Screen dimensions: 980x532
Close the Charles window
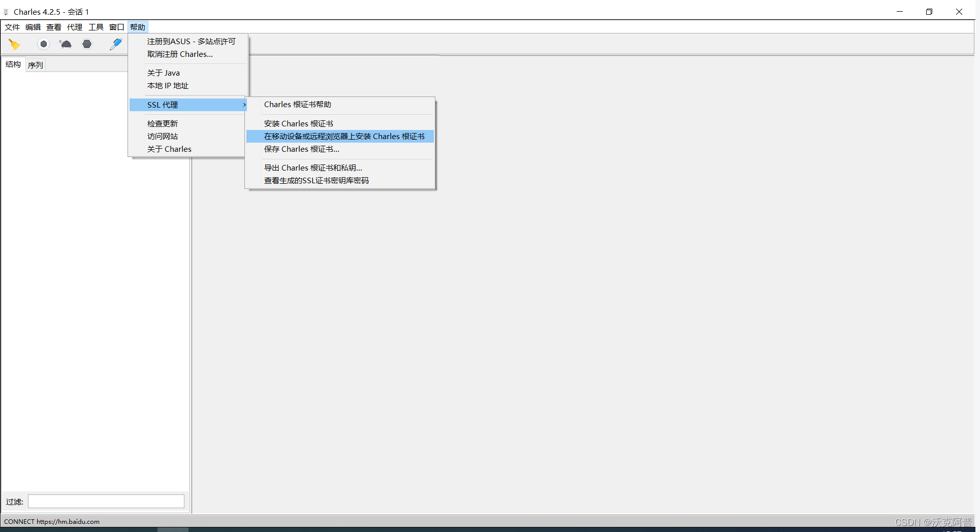tap(959, 12)
